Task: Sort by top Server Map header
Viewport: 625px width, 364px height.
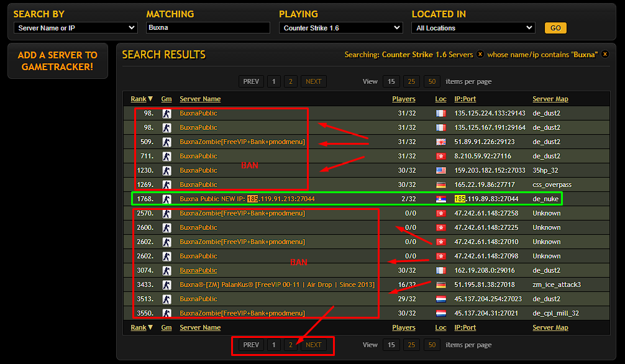Action: pyautogui.click(x=550, y=99)
